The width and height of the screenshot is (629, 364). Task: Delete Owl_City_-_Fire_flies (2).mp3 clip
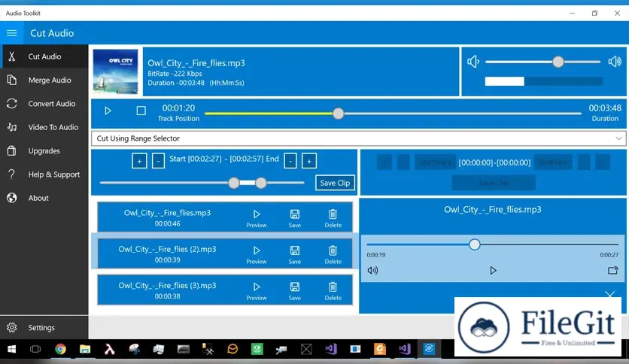[333, 255]
